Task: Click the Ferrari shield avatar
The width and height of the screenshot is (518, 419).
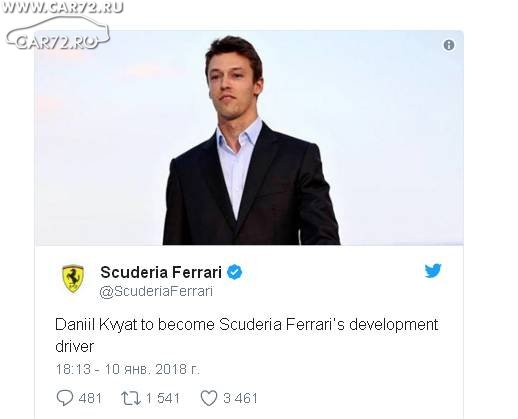Action: click(73, 279)
